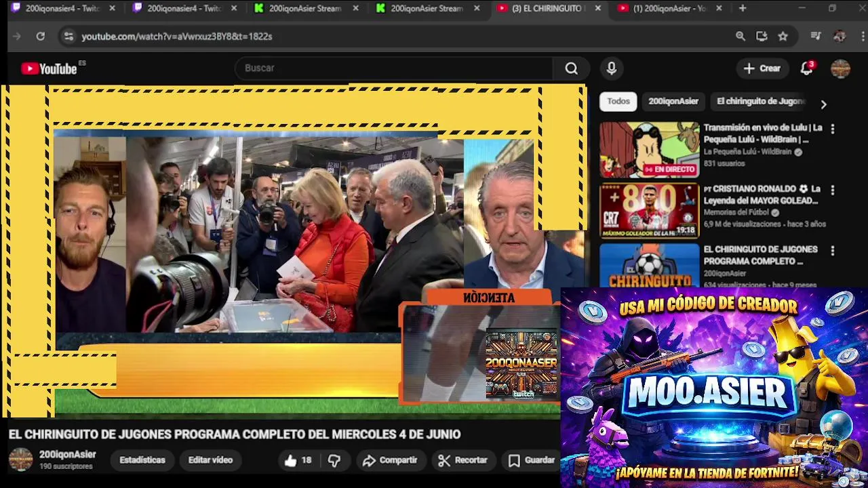The width and height of the screenshot is (868, 488).
Task: Close the second 200iqonAsier Stream Kick tab
Action: click(477, 8)
